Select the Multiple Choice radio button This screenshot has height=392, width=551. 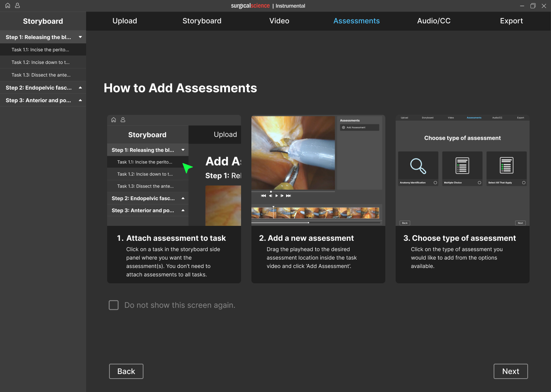click(x=479, y=183)
